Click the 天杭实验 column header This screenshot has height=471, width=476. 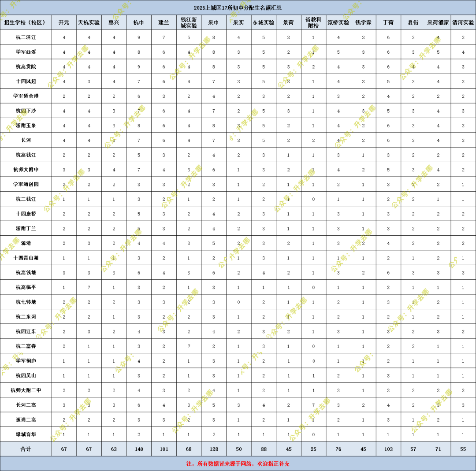click(89, 22)
